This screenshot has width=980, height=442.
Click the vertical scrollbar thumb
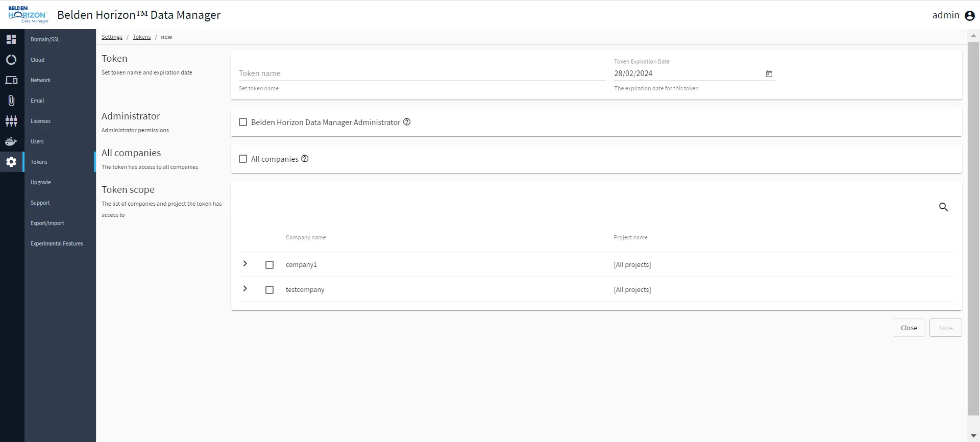point(973,229)
